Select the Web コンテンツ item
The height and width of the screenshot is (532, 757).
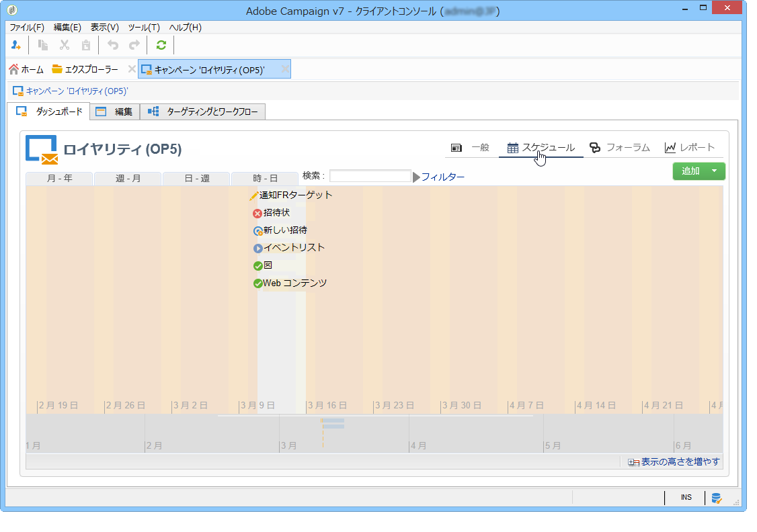click(295, 283)
